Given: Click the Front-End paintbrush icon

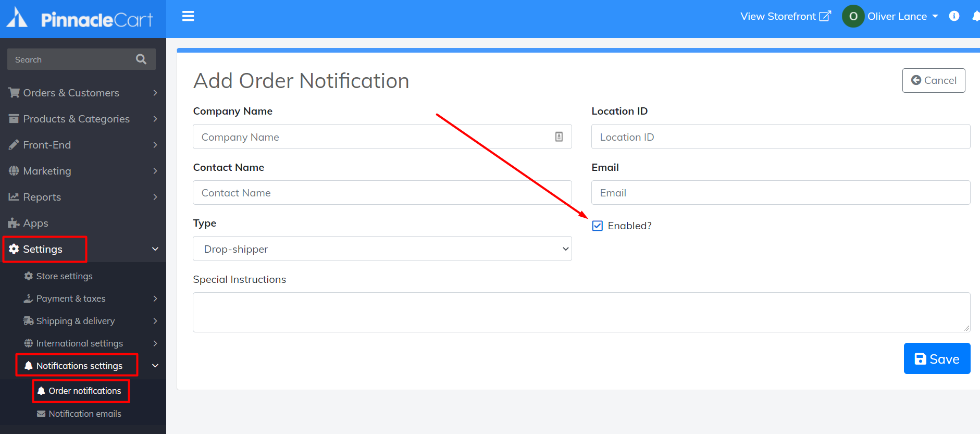Looking at the screenshot, I should (x=14, y=145).
